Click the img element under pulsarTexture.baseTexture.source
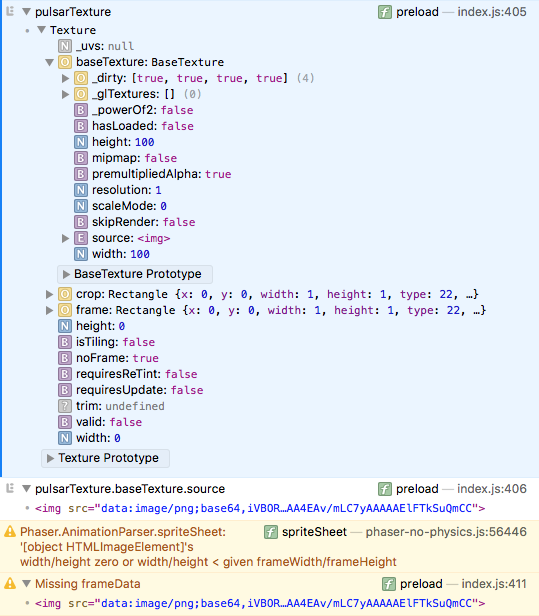 tap(260, 508)
